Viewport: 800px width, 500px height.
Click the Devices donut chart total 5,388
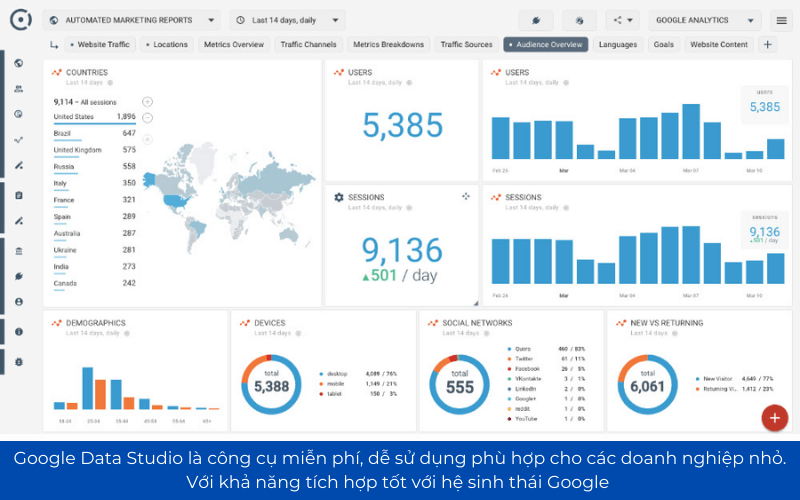click(x=271, y=384)
